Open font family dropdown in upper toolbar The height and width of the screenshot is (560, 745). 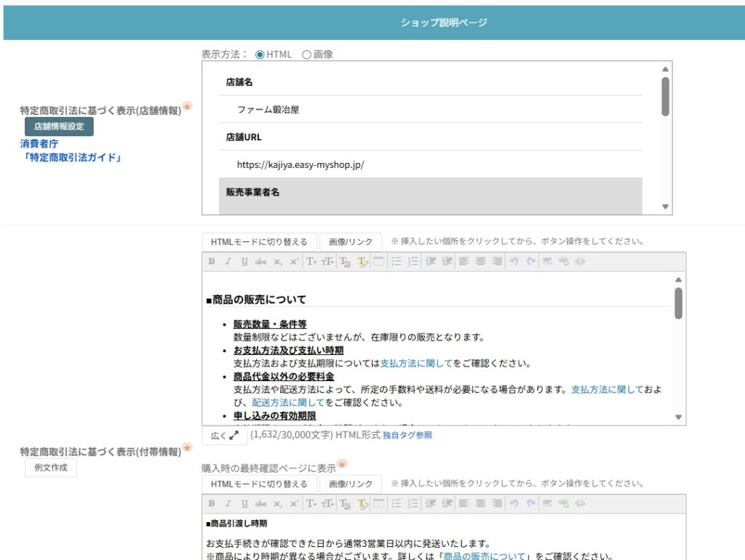311,262
